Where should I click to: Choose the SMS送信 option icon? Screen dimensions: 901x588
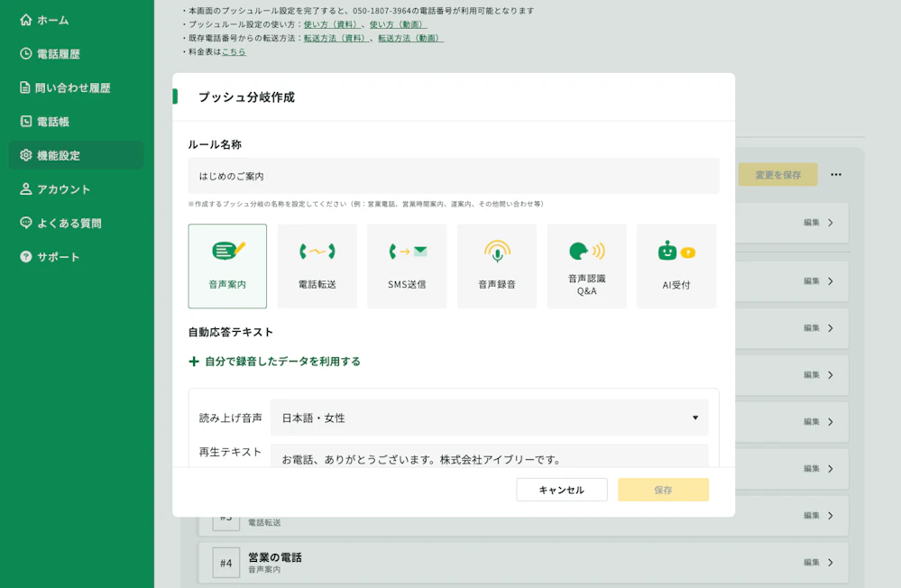pos(407,266)
